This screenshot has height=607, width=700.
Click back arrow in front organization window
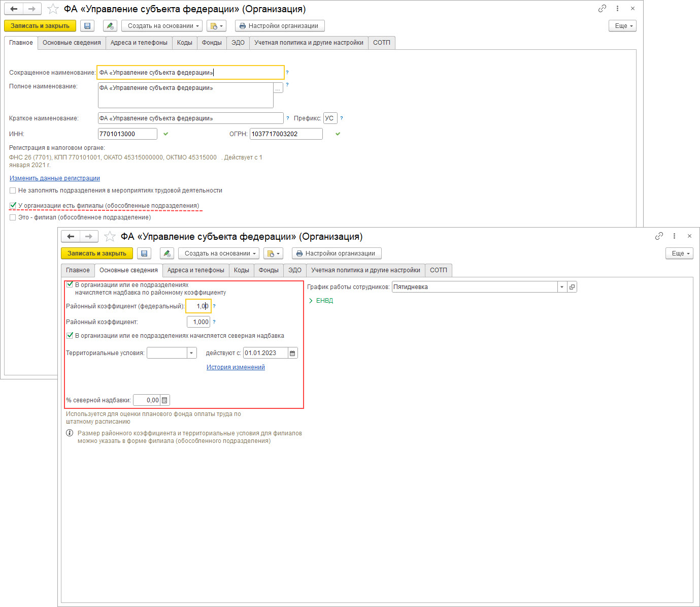(x=71, y=237)
